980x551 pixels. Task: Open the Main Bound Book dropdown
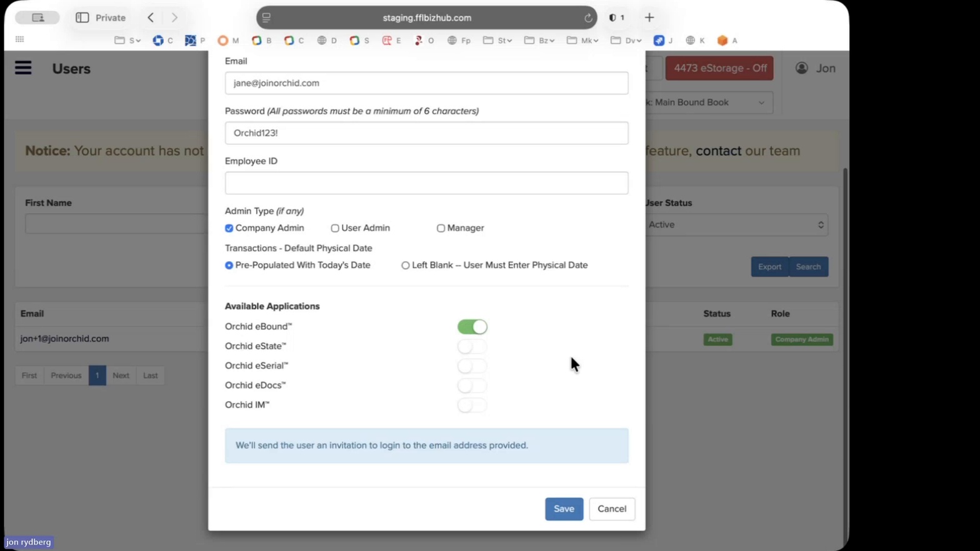pyautogui.click(x=709, y=102)
